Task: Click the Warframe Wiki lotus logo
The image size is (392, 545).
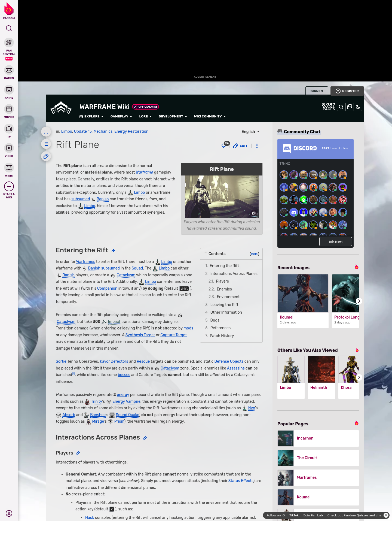Action: click(x=61, y=108)
